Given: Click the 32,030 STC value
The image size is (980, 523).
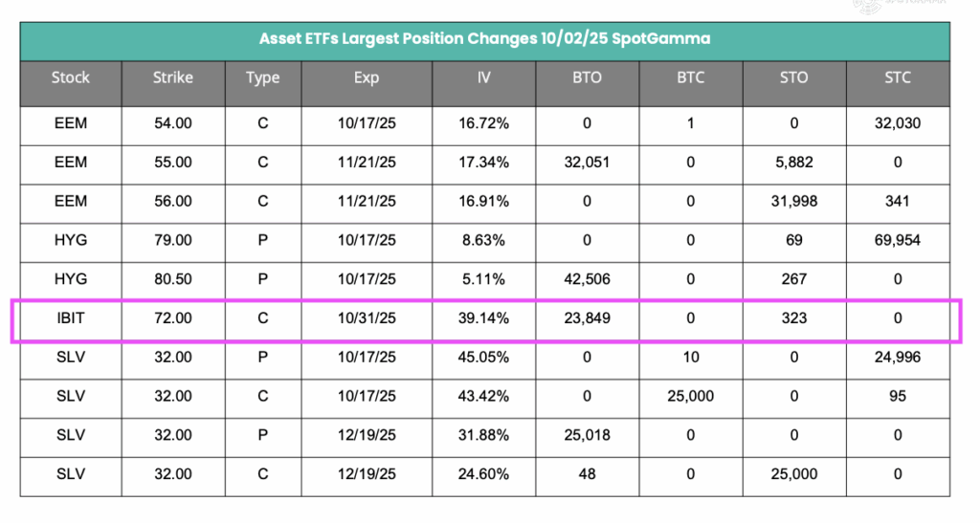Looking at the screenshot, I should (x=898, y=123).
